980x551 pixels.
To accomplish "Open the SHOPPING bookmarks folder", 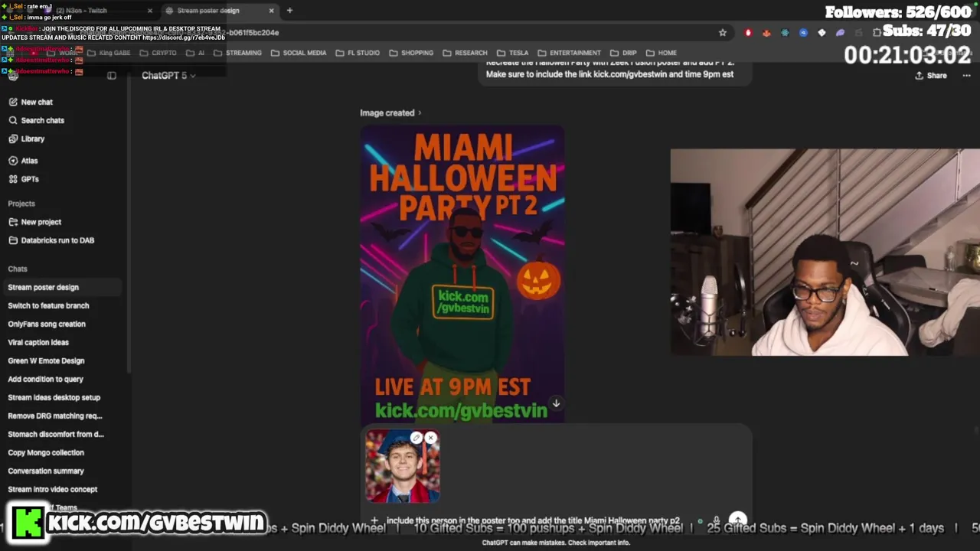I will coord(411,53).
